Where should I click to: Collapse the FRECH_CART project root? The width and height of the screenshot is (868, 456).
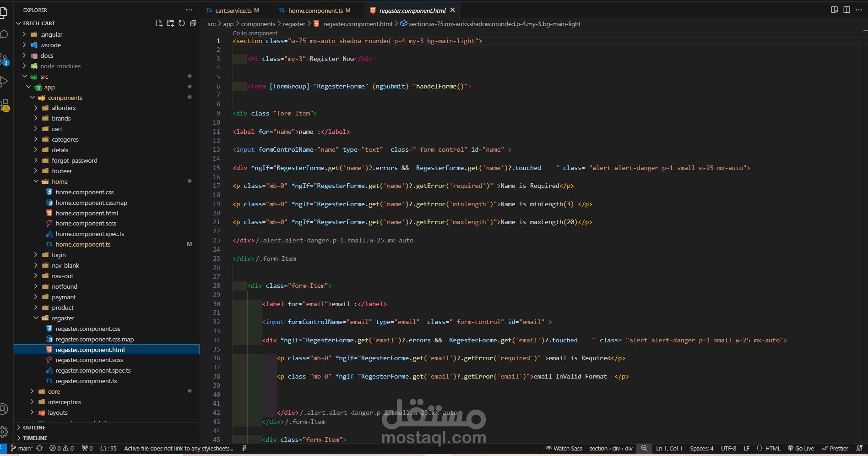107,23
